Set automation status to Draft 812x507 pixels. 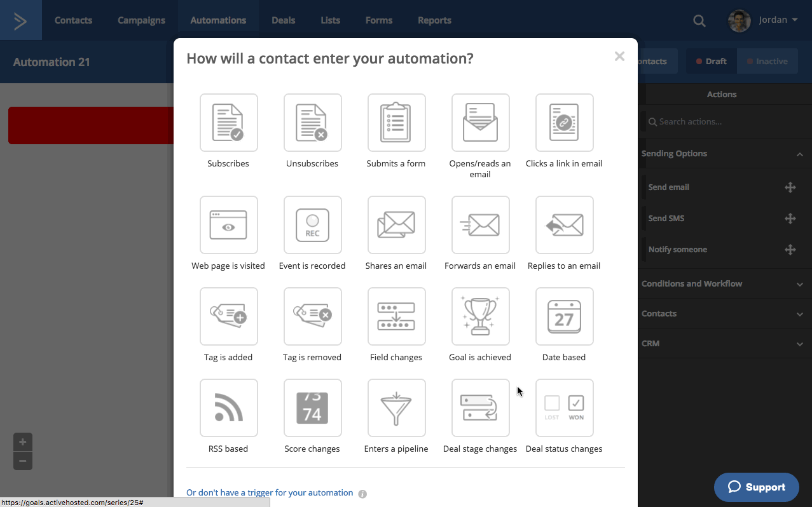[x=711, y=62]
